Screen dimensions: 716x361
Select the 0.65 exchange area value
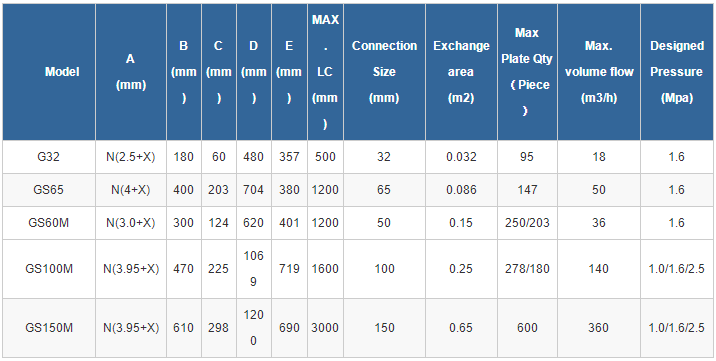461,327
